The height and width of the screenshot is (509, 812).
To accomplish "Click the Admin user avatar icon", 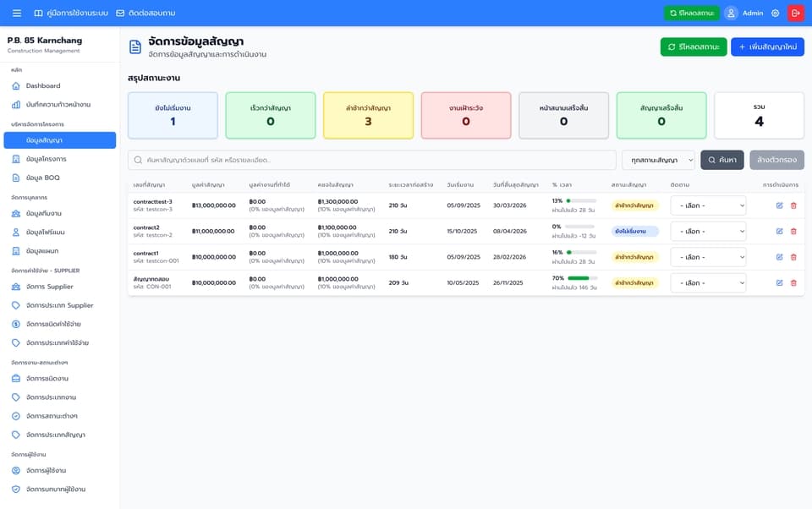I will [x=731, y=13].
